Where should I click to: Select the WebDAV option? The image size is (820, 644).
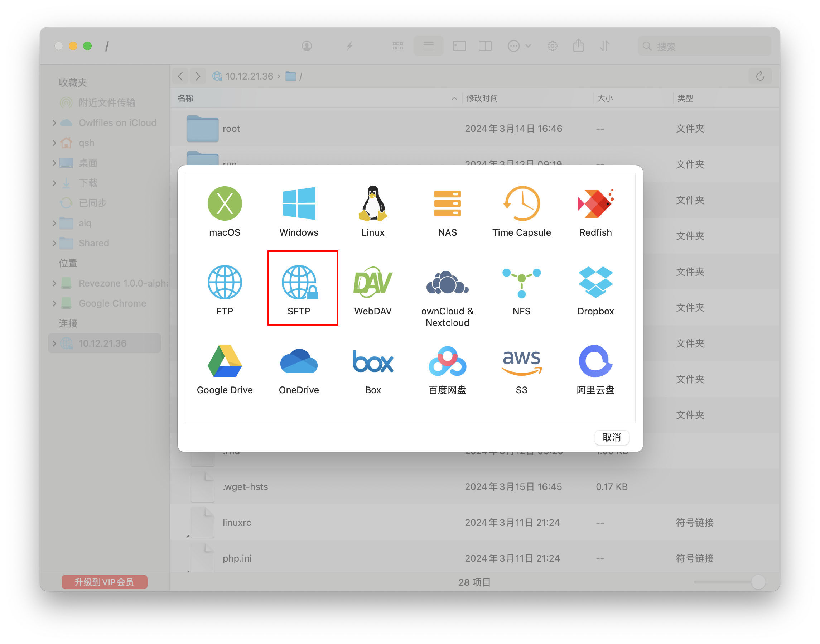click(373, 290)
